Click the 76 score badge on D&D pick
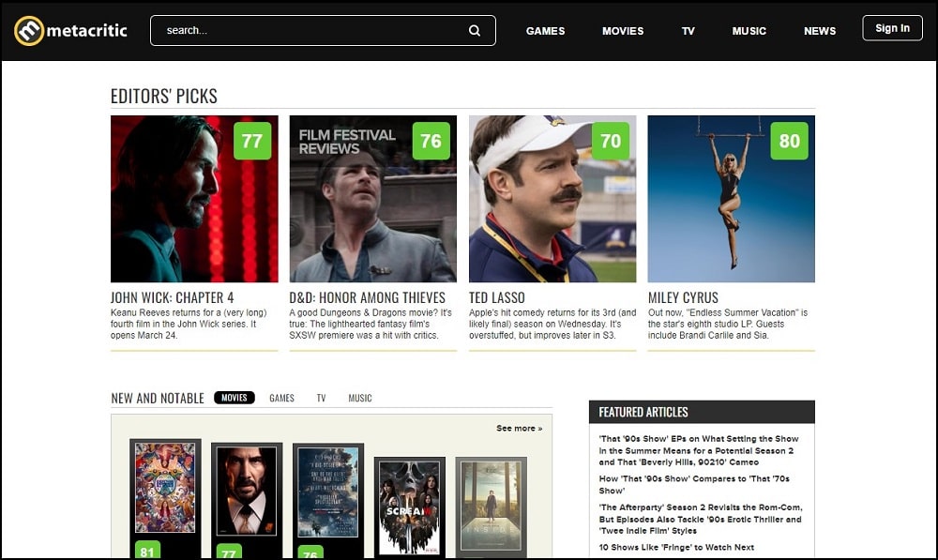Screen dimensions: 938x560 (431, 141)
